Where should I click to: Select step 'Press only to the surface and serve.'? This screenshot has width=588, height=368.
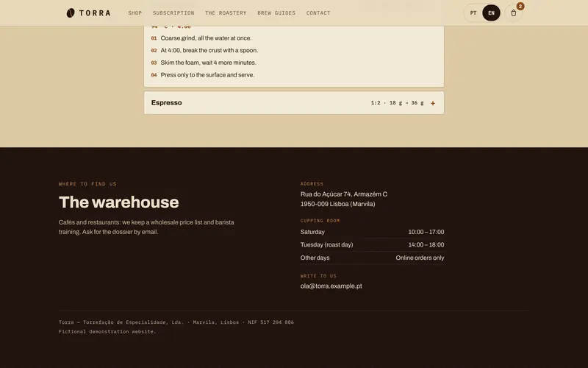(207, 75)
